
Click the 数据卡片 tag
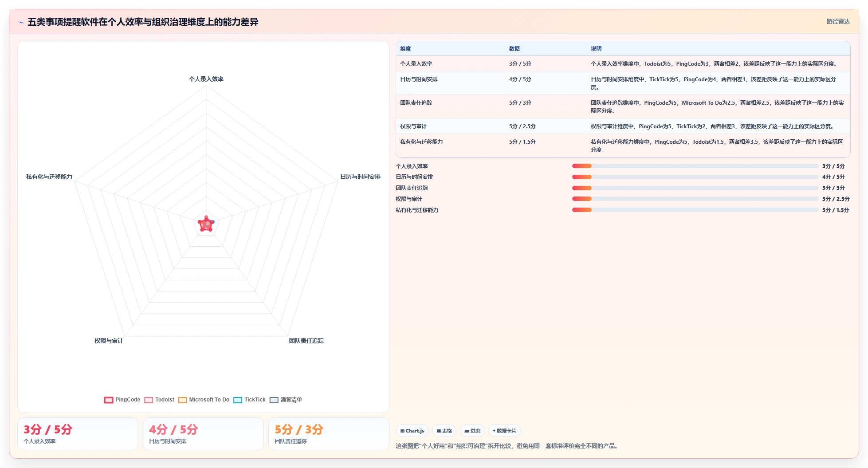pos(504,431)
